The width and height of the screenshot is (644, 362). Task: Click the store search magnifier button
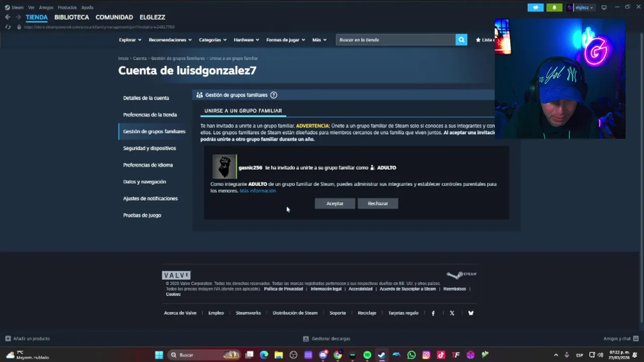tap(461, 40)
